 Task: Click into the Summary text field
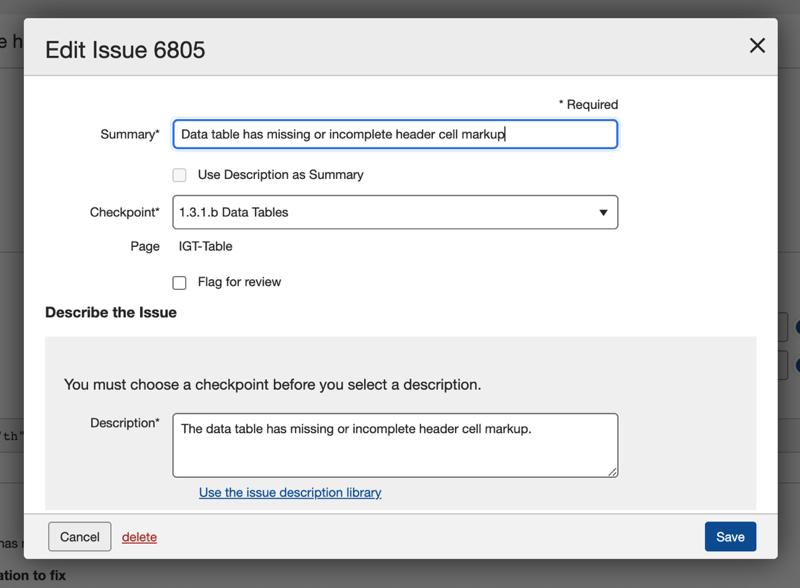tap(395, 134)
